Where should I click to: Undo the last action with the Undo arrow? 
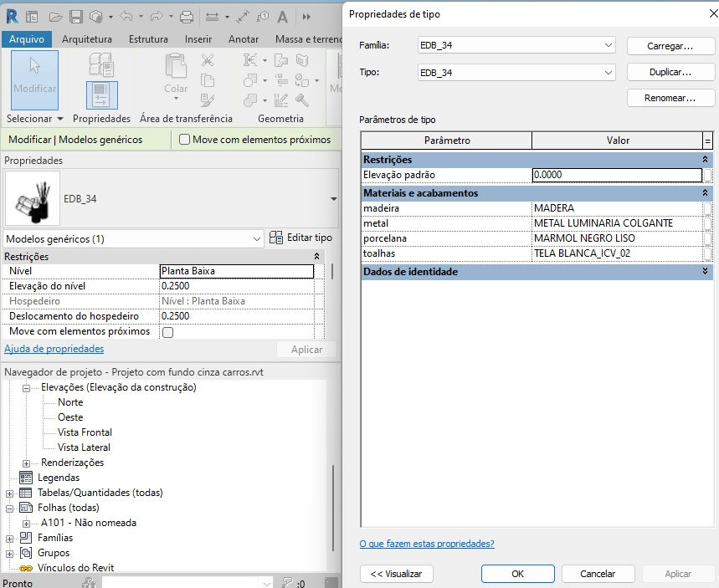pyautogui.click(x=126, y=17)
